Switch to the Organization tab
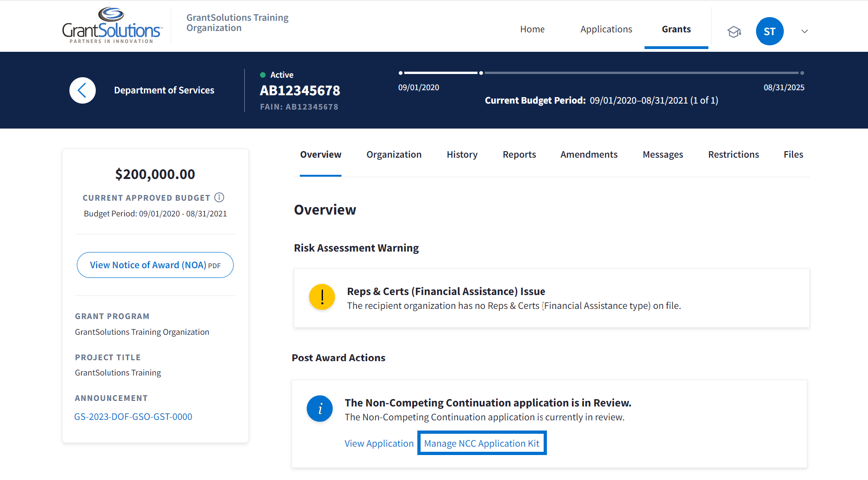The width and height of the screenshot is (868, 480). coord(394,154)
